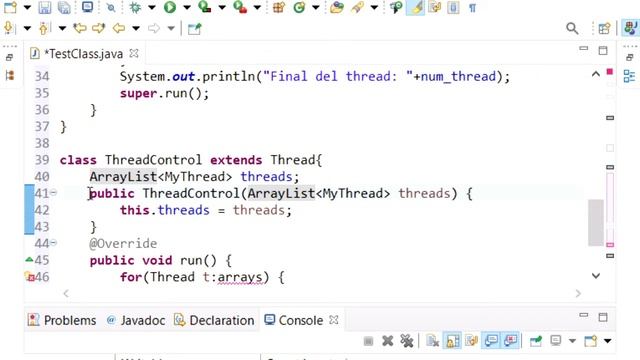Click the editor scroll down arrow
640x360 pixels.
pyautogui.click(x=596, y=276)
